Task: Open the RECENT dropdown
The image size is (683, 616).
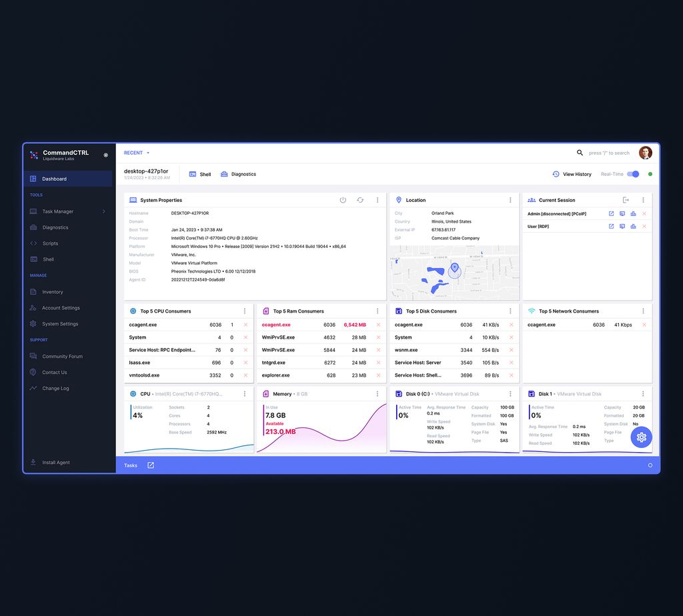Action: tap(137, 153)
